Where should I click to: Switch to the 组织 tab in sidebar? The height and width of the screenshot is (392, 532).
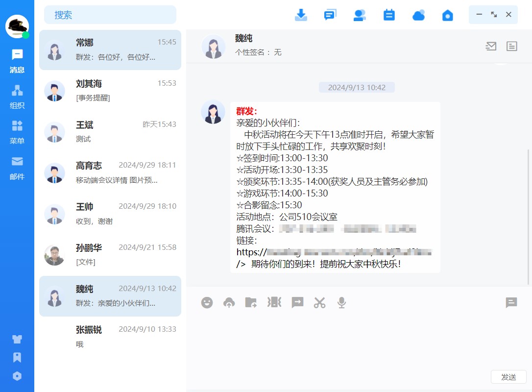click(17, 97)
